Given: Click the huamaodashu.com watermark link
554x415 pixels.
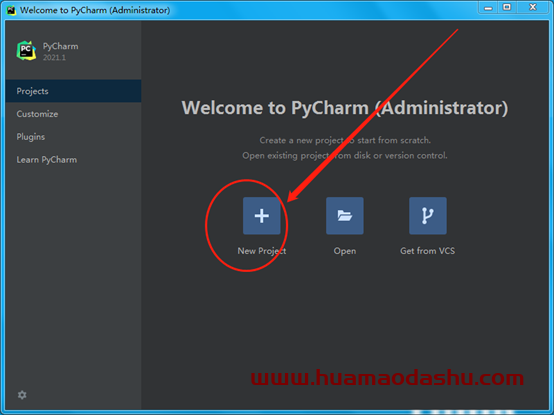Looking at the screenshot, I should pos(387,378).
